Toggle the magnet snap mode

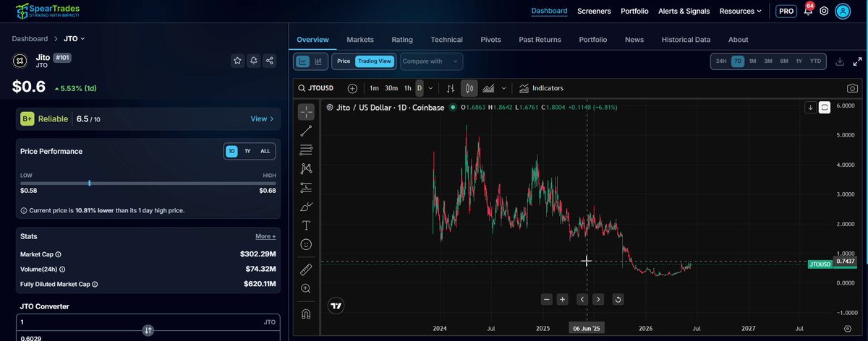[306, 314]
